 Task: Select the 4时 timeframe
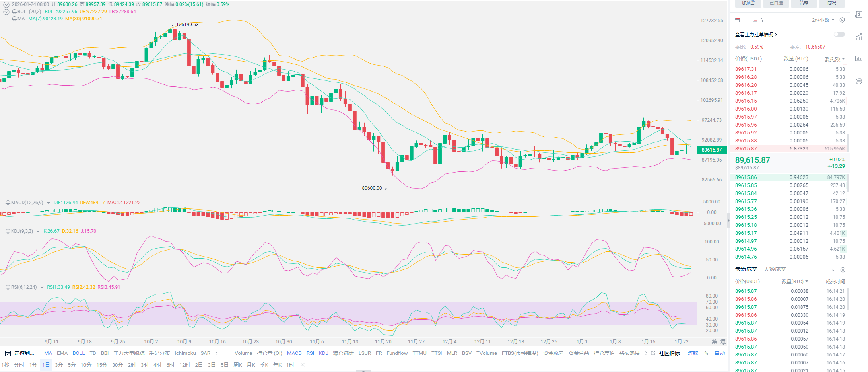tap(157, 365)
